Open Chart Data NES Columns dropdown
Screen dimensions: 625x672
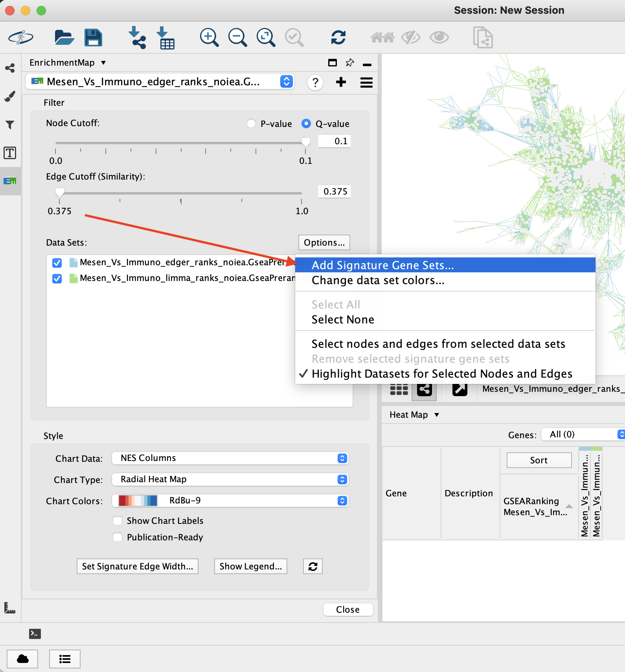pos(230,458)
